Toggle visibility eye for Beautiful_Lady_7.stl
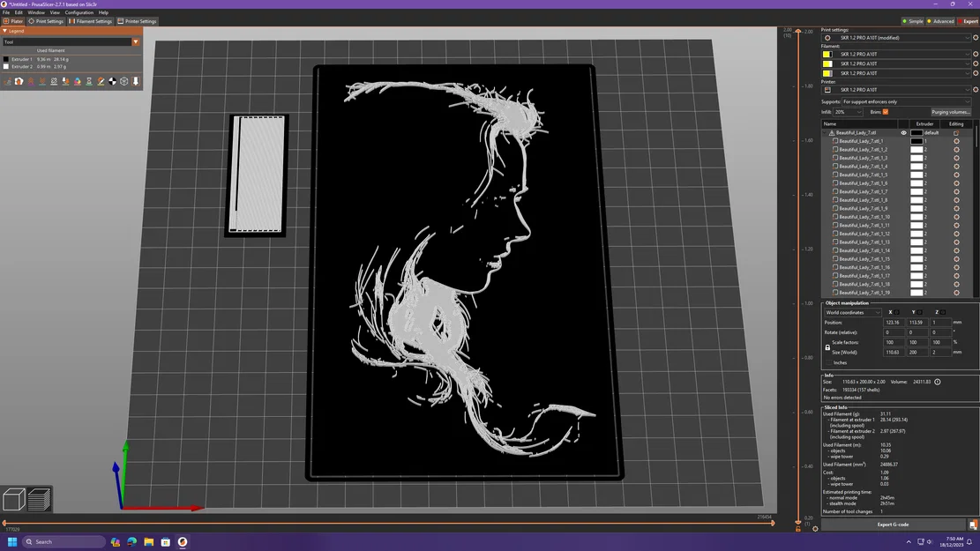Image resolution: width=980 pixels, height=551 pixels. coord(903,133)
